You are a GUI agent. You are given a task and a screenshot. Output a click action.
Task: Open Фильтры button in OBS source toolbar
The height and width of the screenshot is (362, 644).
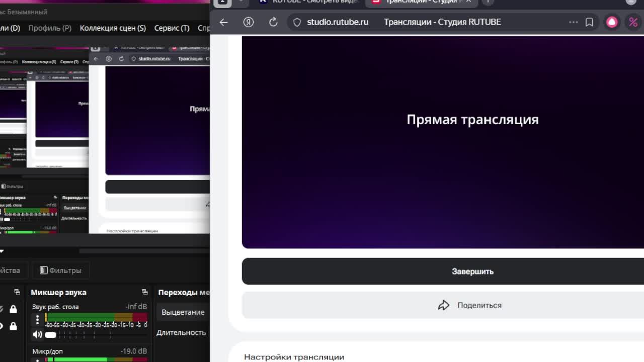click(x=60, y=270)
